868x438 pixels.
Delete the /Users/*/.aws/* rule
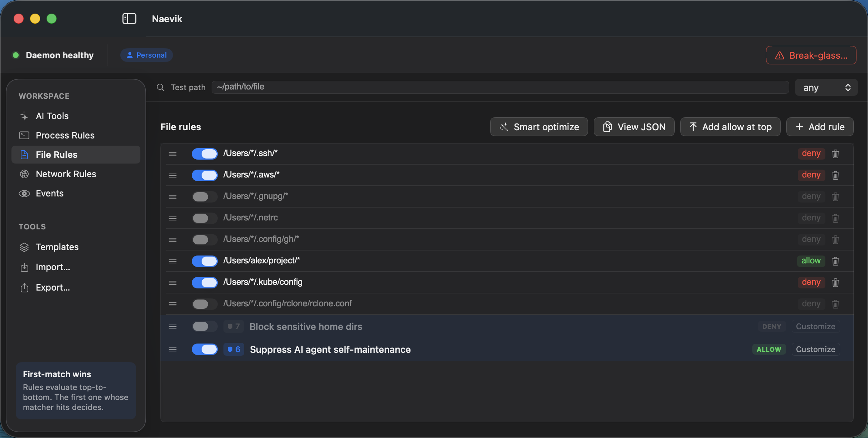tap(835, 175)
